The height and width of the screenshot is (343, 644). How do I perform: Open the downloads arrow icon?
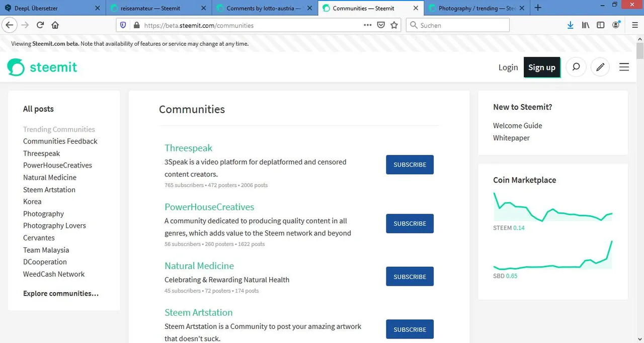(570, 25)
